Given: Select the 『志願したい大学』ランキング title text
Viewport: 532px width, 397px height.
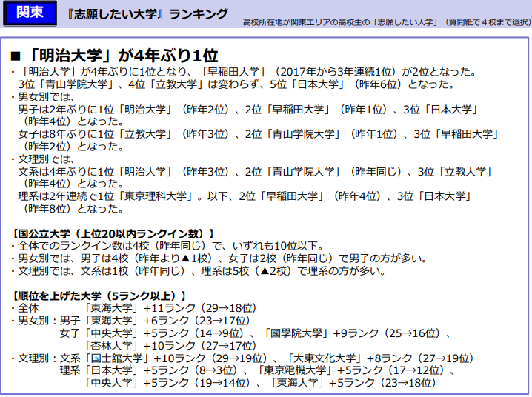Looking at the screenshot, I should point(147,14).
